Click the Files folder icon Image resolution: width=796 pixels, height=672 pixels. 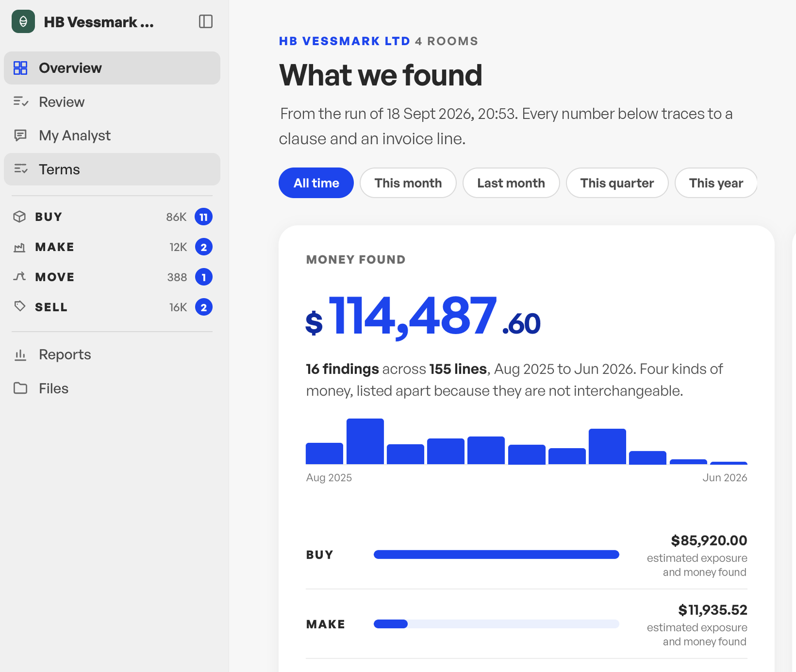coord(20,388)
